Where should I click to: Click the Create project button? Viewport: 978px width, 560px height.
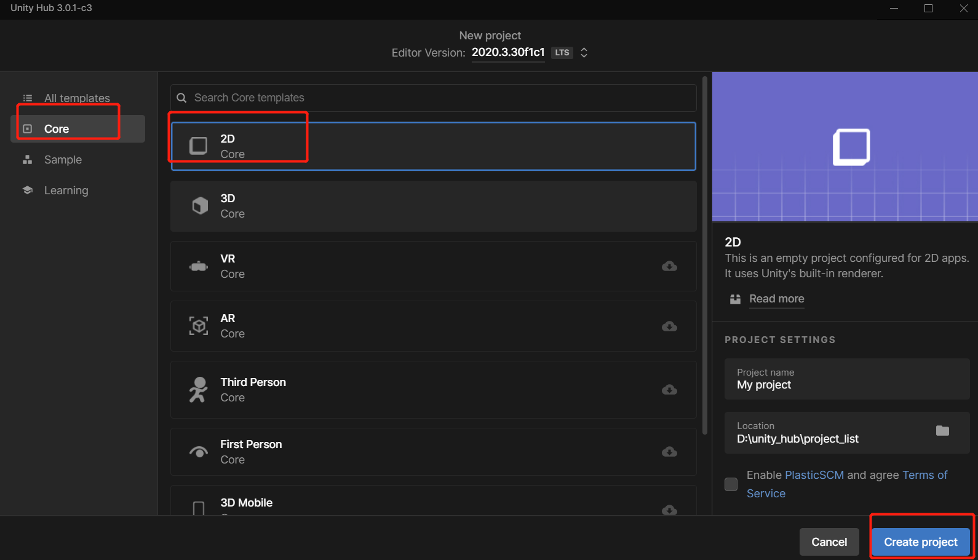tap(921, 542)
